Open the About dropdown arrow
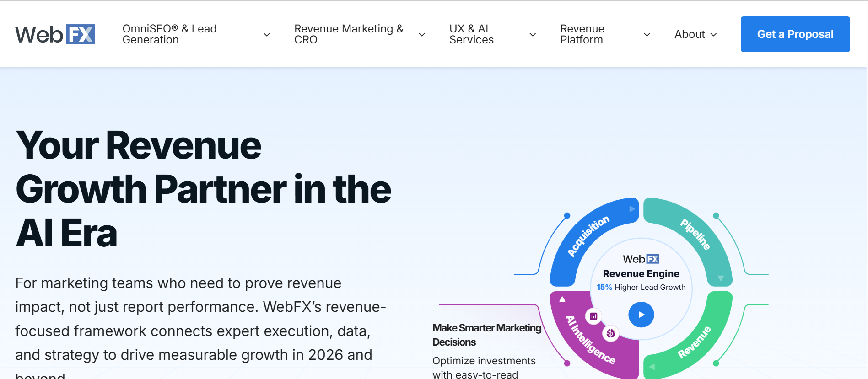 point(713,35)
